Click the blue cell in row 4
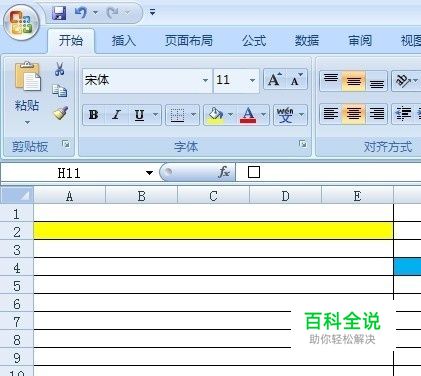 (407, 267)
